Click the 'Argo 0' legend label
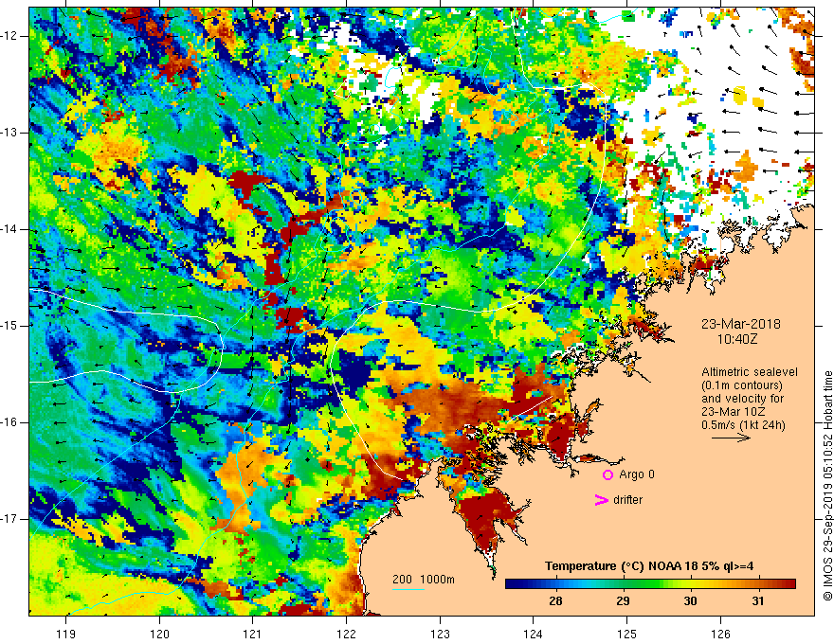834x644 pixels. click(637, 474)
